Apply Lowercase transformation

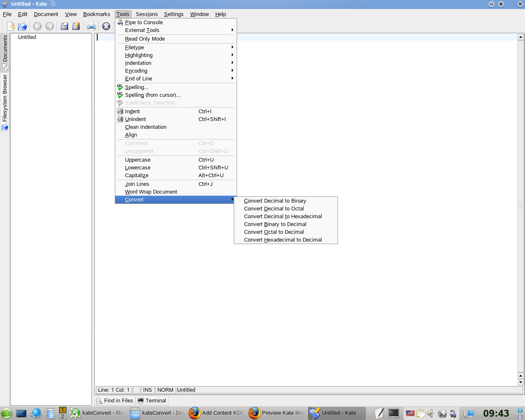point(176,168)
